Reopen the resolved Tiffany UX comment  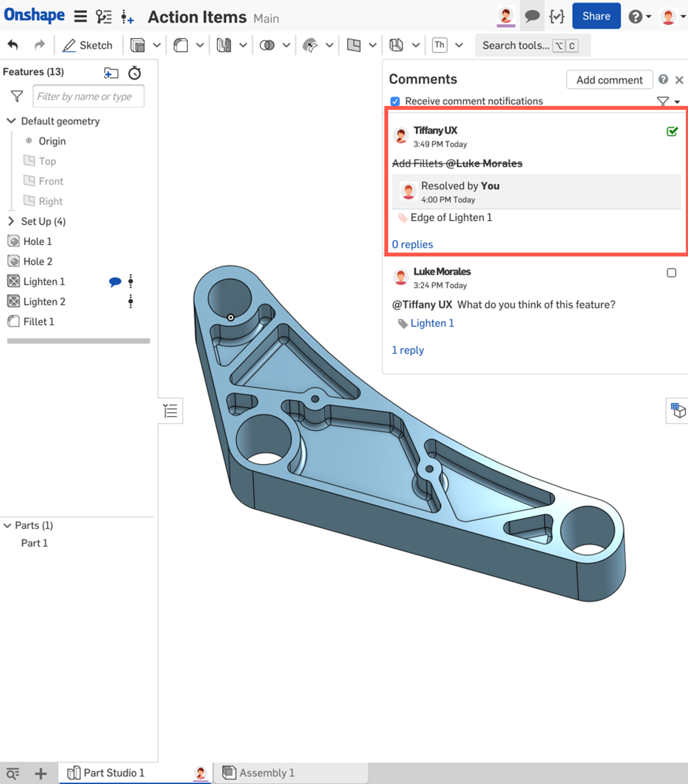pyautogui.click(x=672, y=132)
